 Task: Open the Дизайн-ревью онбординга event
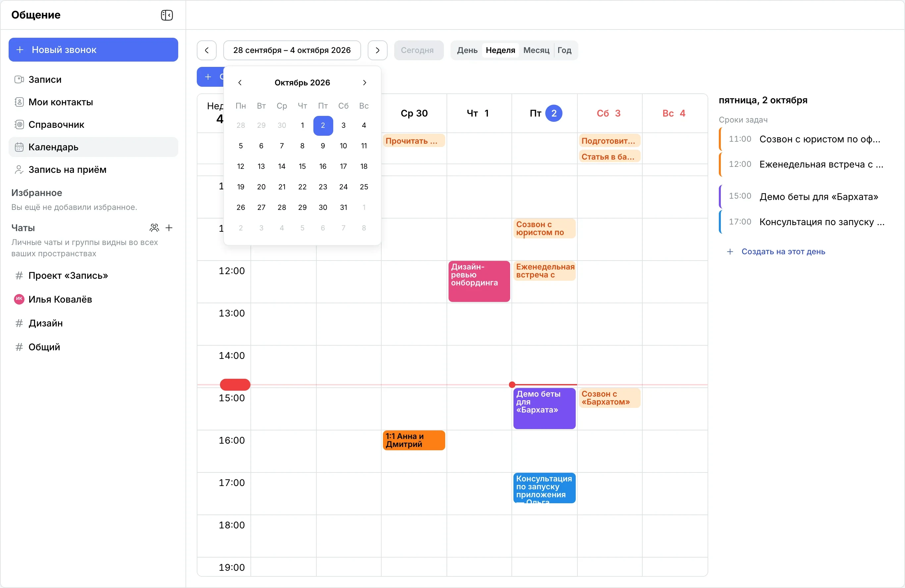point(479,281)
